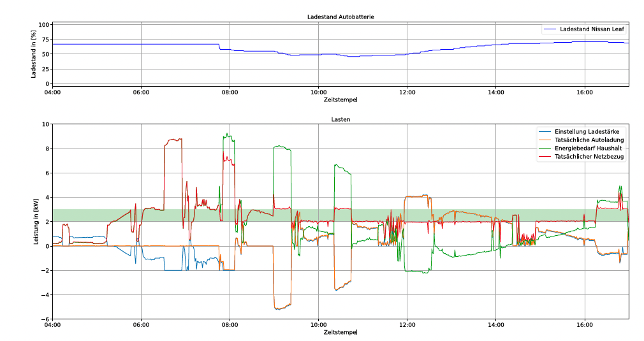This screenshot has height=341, width=644.
Task: Select the 'Energiebedarf Haushalt' legend label
Action: pyautogui.click(x=588, y=148)
